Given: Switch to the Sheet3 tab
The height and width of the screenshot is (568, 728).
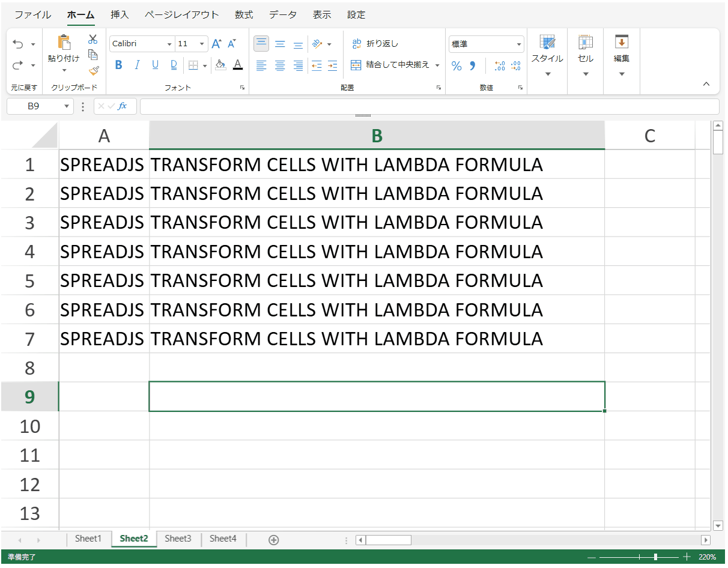Looking at the screenshot, I should 178,539.
